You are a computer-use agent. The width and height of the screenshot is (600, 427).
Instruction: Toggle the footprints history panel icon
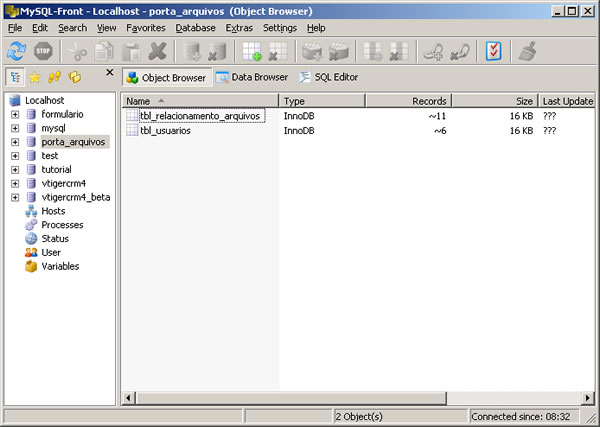click(54, 77)
